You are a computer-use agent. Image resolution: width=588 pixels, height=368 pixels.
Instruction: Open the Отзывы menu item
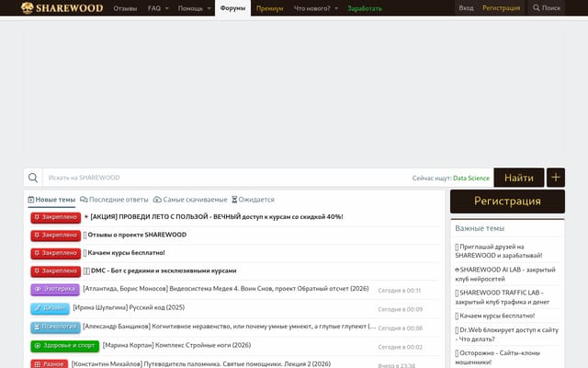point(125,8)
